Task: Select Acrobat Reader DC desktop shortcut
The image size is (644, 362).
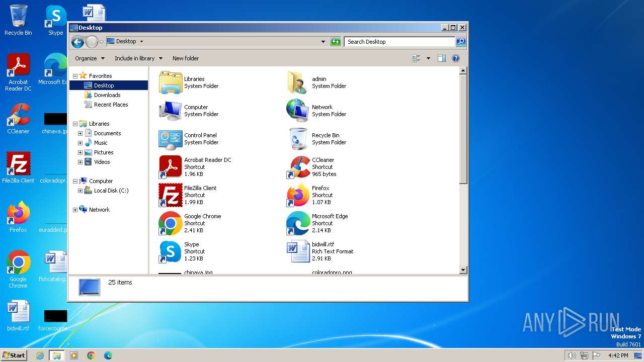Action: tap(18, 72)
